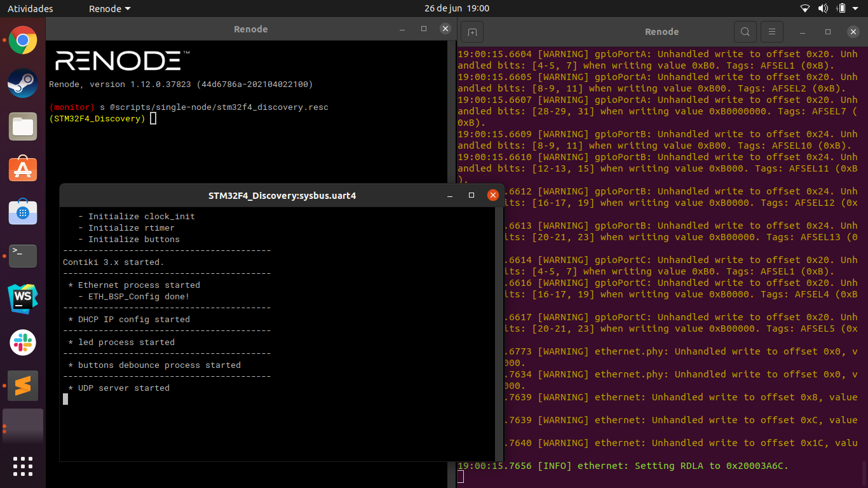Image resolution: width=868 pixels, height=488 pixels.
Task: Click the uart4 terminal cursor block
Action: [x=65, y=399]
